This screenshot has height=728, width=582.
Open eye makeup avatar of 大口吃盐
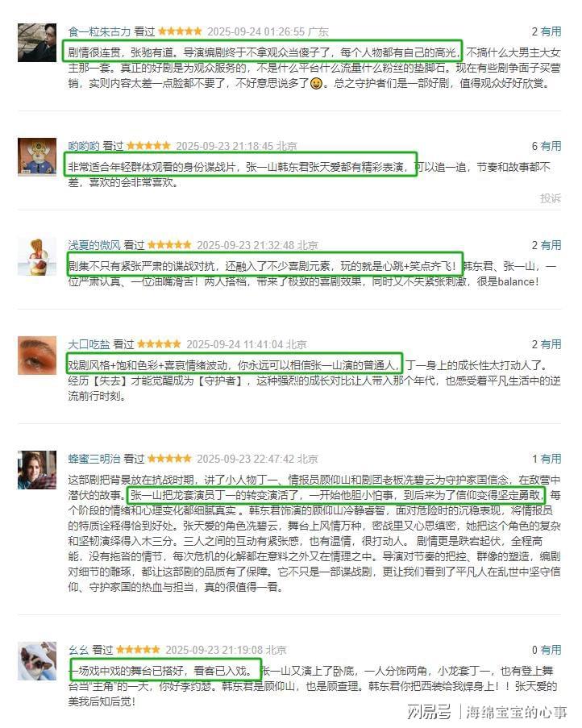click(x=37, y=356)
